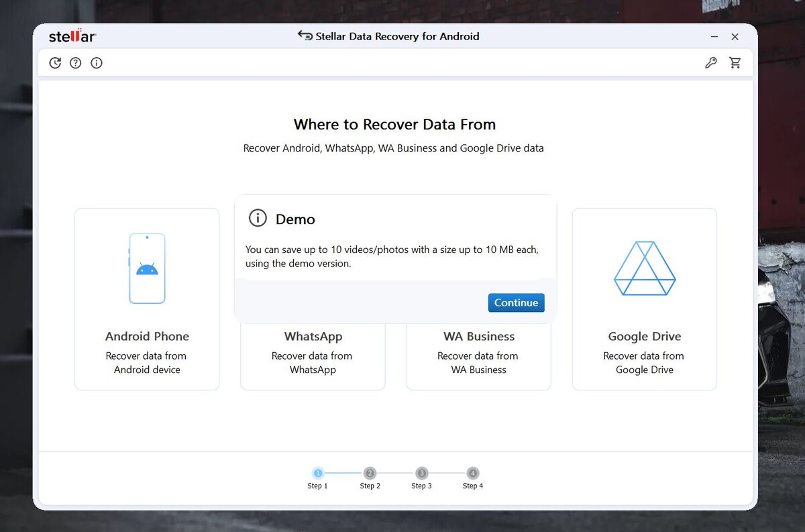Viewport: 805px width, 532px height.
Task: Open the help question mark icon
Action: [x=76, y=63]
